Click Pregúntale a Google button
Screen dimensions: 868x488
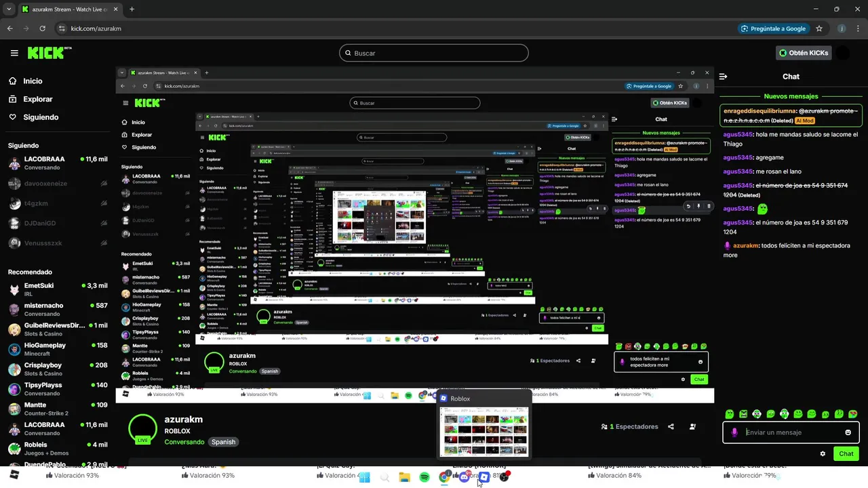[x=773, y=28]
